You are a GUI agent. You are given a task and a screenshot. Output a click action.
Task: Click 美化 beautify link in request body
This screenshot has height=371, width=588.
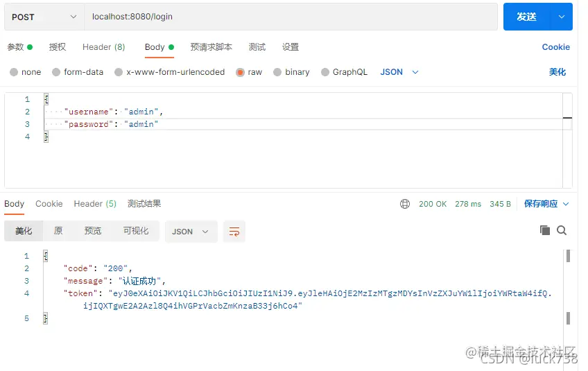click(557, 72)
